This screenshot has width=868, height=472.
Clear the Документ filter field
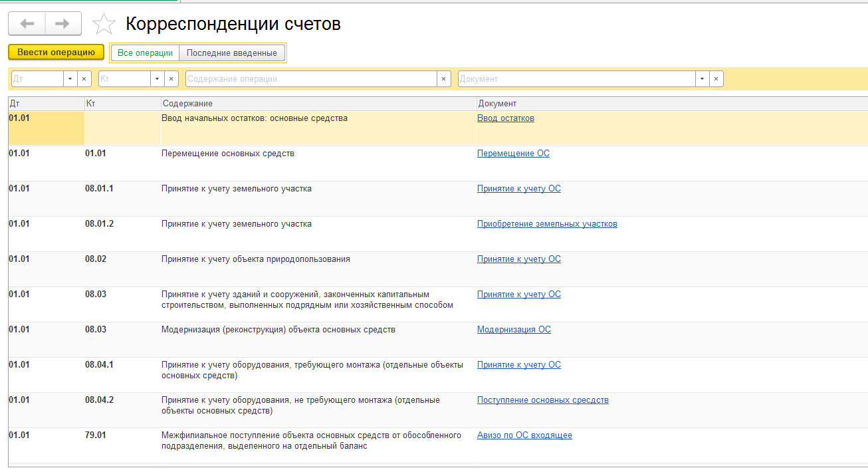pyautogui.click(x=716, y=79)
